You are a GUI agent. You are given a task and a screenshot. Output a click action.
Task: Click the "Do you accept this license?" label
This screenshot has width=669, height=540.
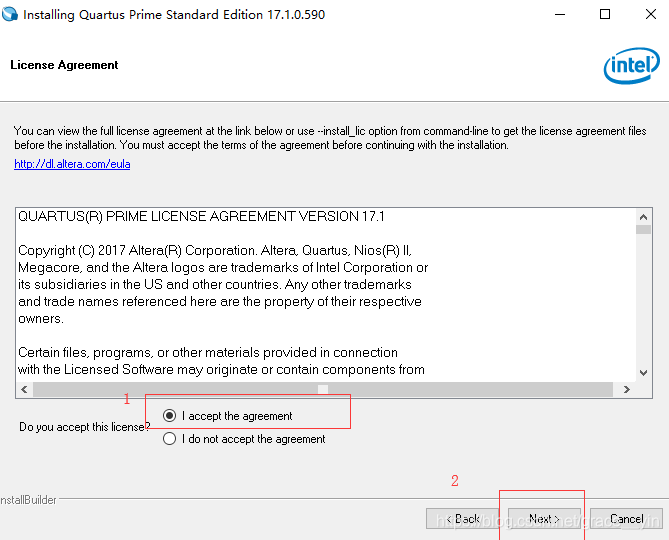point(84,427)
